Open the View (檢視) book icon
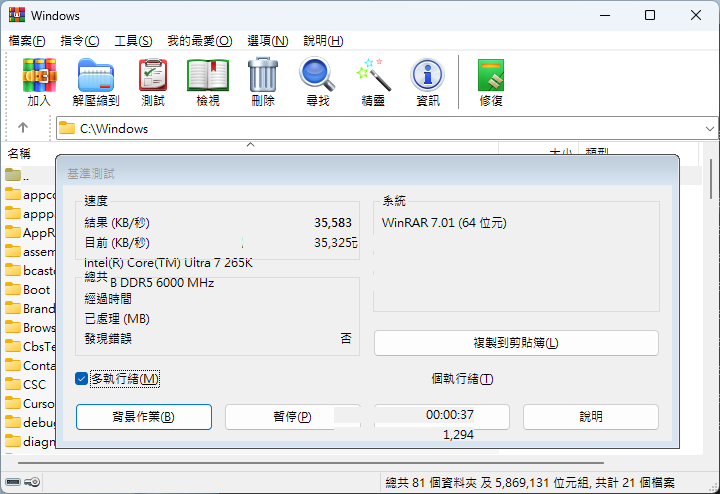This screenshot has width=720, height=494. (208, 82)
